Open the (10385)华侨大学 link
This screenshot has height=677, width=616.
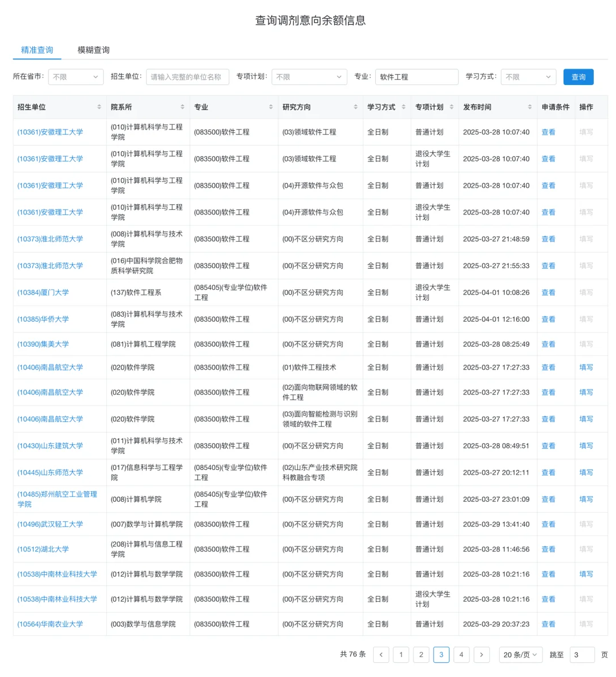(43, 319)
